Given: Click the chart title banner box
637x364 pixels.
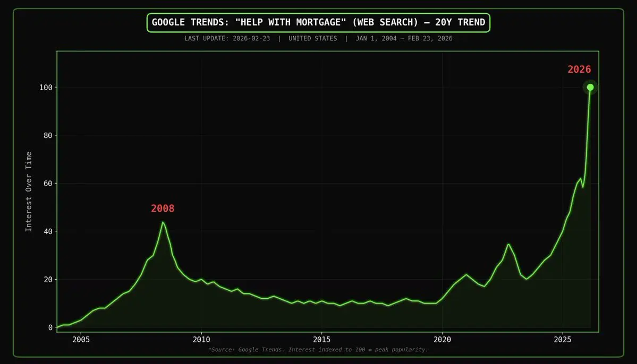Looking at the screenshot, I should click(319, 23).
